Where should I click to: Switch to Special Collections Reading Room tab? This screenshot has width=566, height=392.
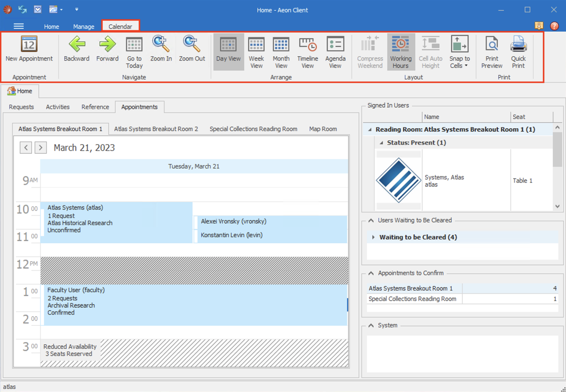click(253, 129)
